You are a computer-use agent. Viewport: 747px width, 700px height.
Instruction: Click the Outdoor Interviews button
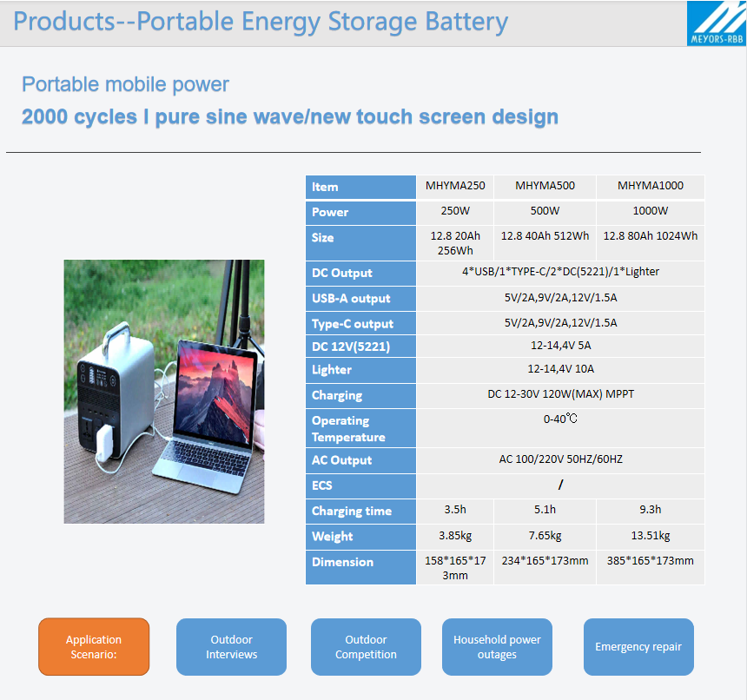(231, 647)
